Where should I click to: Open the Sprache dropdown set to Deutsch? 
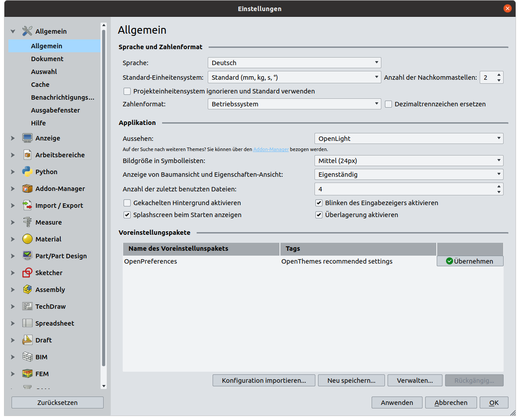(294, 63)
